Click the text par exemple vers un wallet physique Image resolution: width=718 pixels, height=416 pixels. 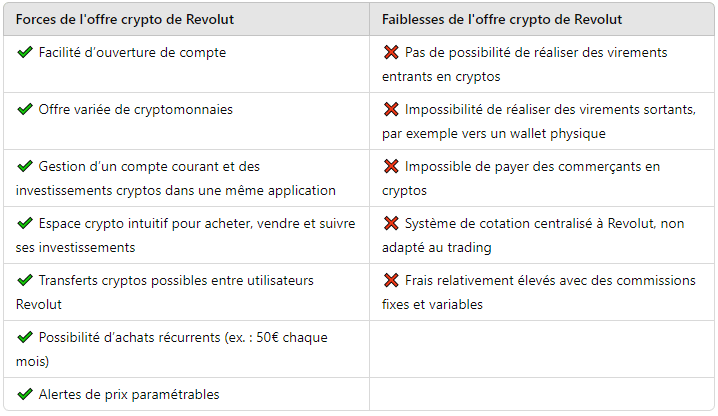(494, 134)
